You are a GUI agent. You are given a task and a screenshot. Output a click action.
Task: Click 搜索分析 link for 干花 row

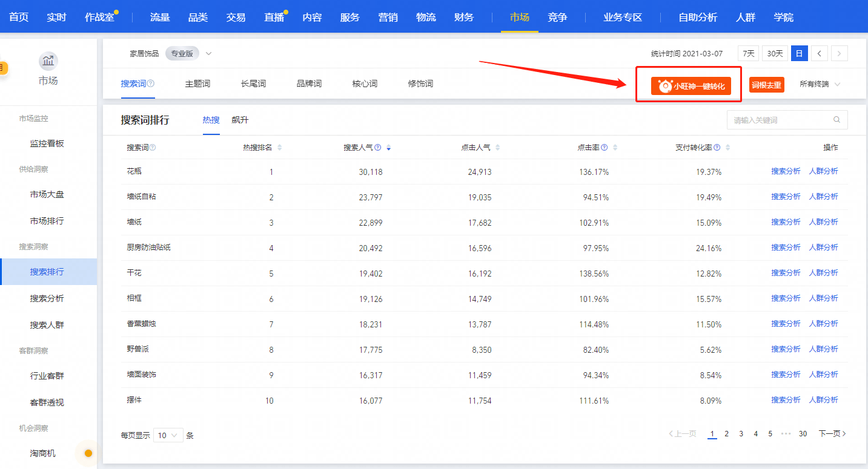786,273
